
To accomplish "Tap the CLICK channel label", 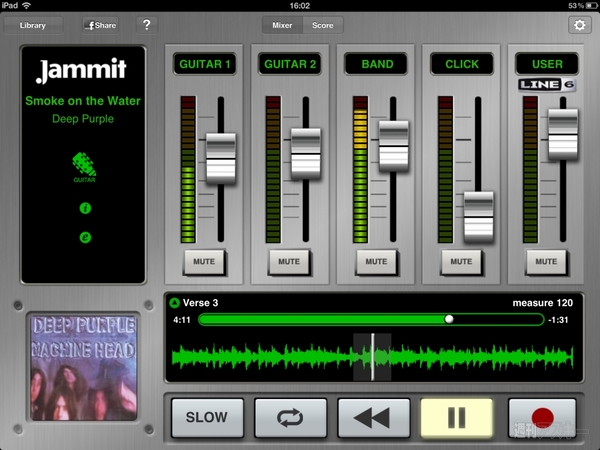I will click(462, 64).
